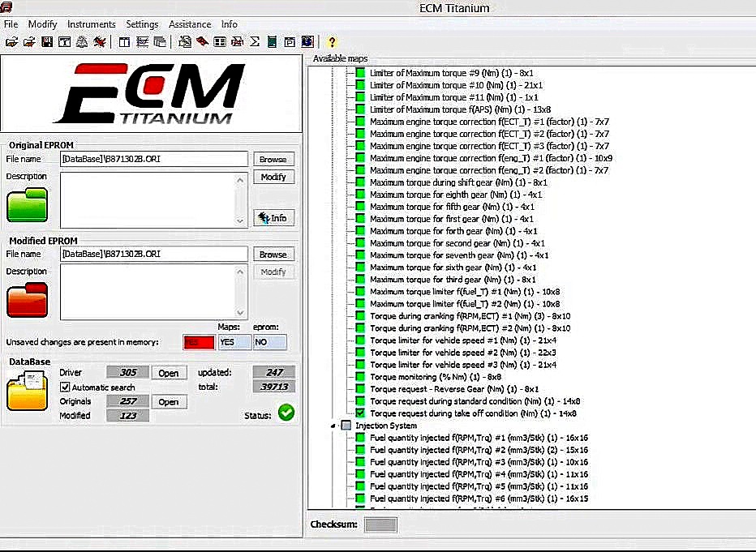The width and height of the screenshot is (756, 552).
Task: Check the Injection System group checkbox
Action: coord(346,426)
